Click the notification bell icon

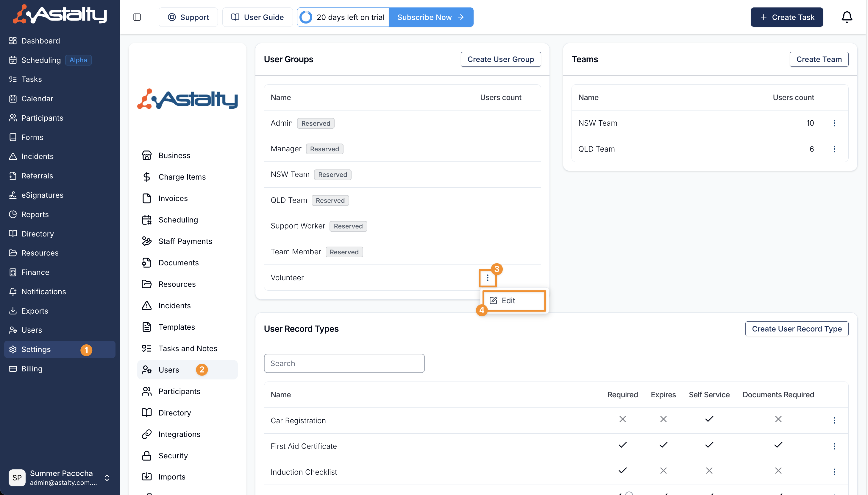(846, 17)
